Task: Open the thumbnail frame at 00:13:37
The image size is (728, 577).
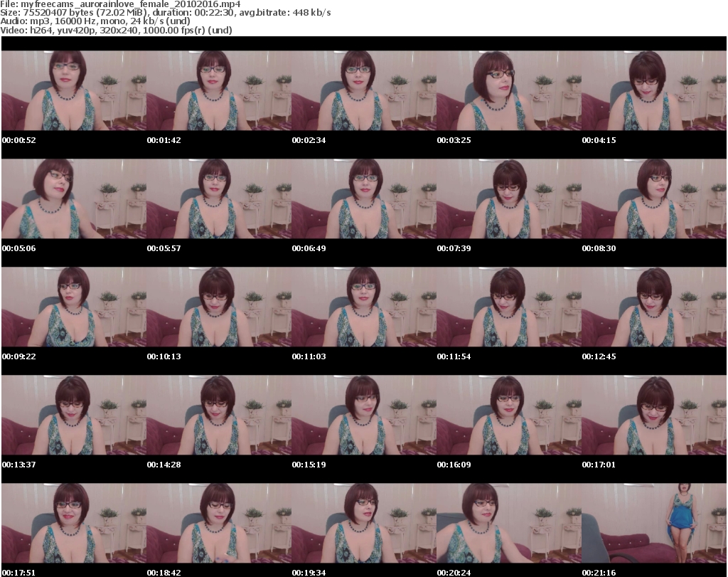Action: point(74,415)
